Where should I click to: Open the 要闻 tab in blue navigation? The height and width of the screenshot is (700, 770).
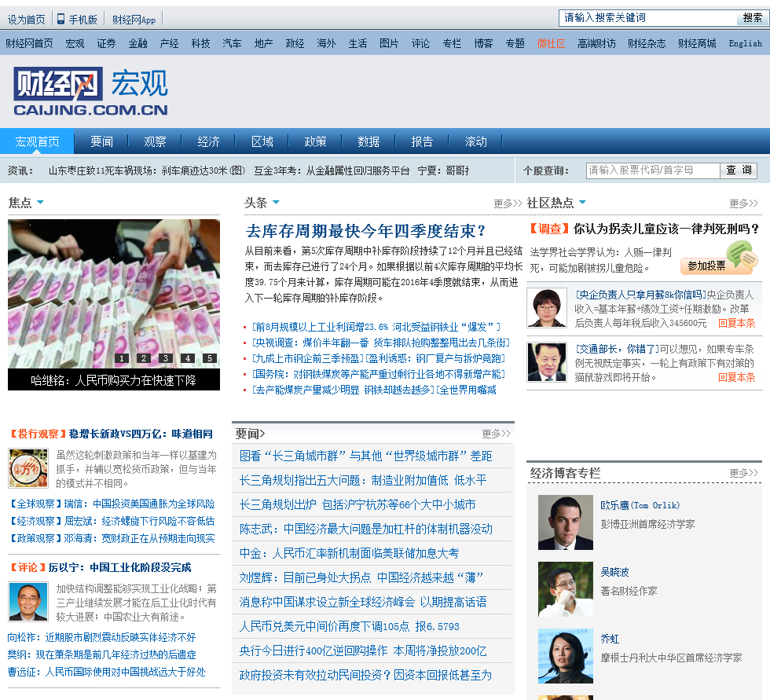click(x=101, y=142)
